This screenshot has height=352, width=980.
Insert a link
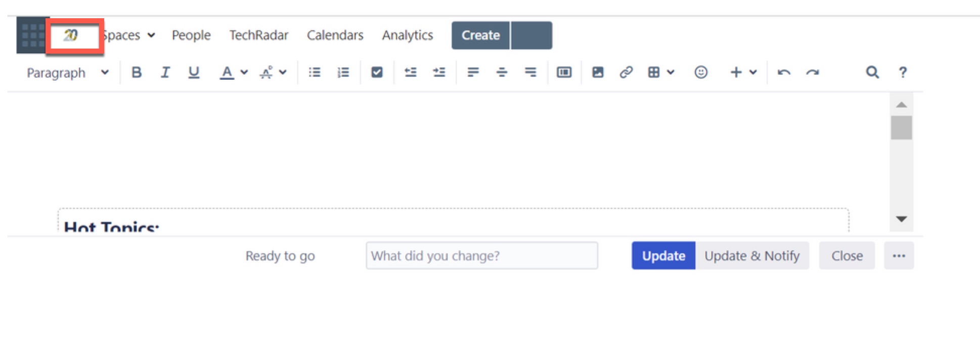627,72
